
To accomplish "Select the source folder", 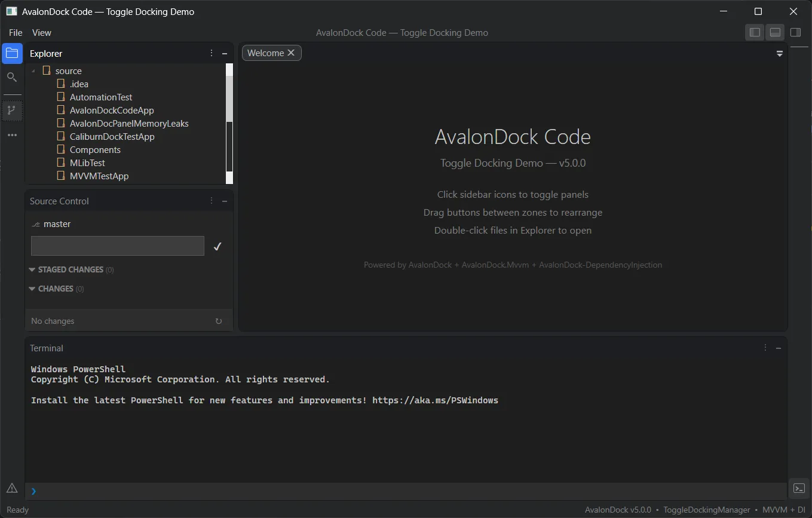I will [68, 71].
